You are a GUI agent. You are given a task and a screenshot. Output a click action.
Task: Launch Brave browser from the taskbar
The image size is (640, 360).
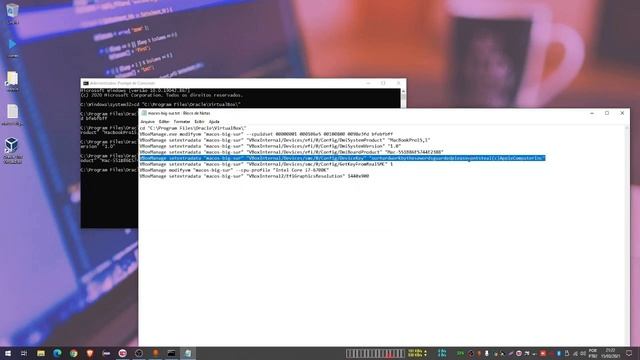(x=90, y=353)
